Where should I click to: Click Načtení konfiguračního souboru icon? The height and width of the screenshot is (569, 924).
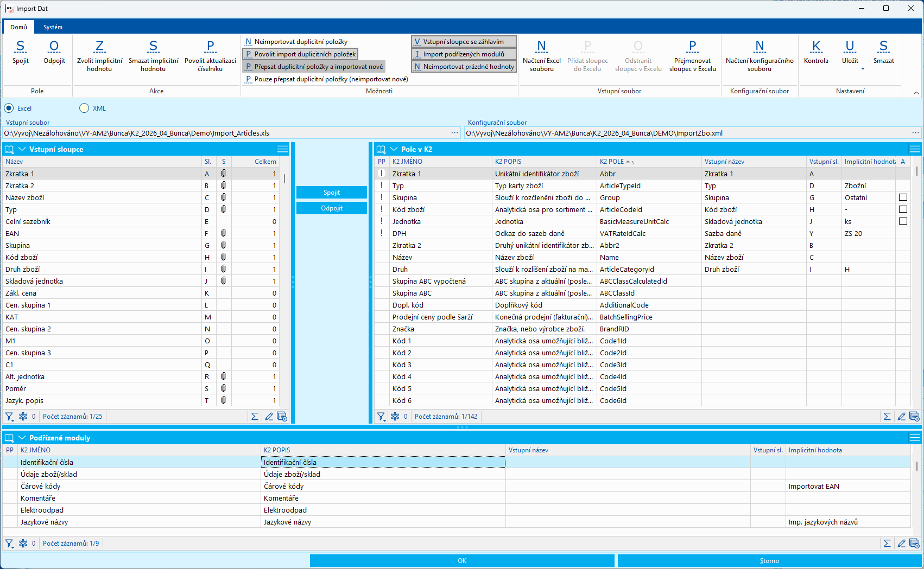[x=760, y=56]
